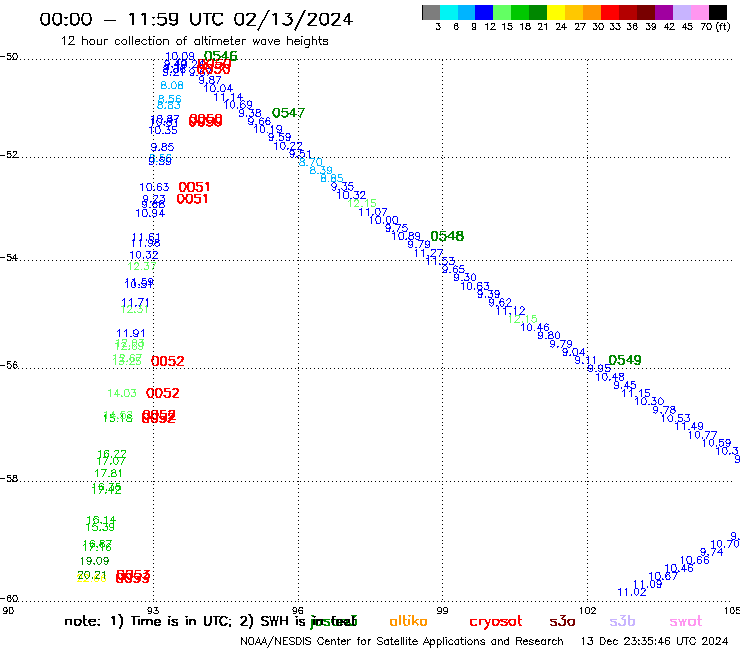The height and width of the screenshot is (650, 740).
Task: Click the green time label 0547
Action: coord(288,113)
